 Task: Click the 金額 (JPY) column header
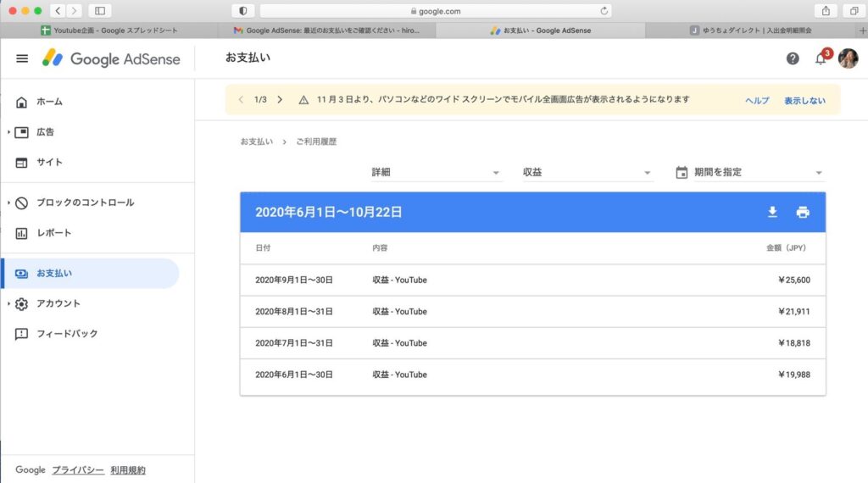(x=786, y=248)
